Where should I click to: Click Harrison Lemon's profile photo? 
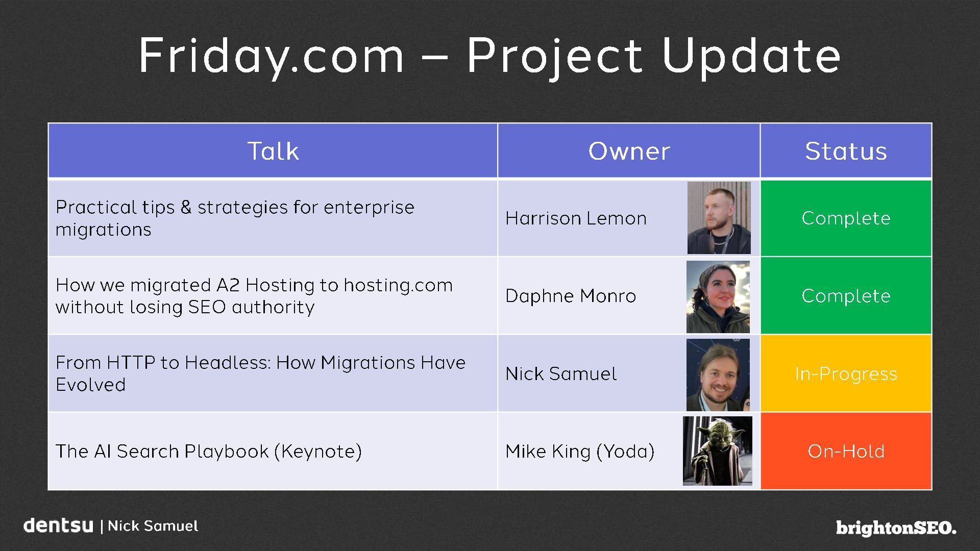coord(719,218)
